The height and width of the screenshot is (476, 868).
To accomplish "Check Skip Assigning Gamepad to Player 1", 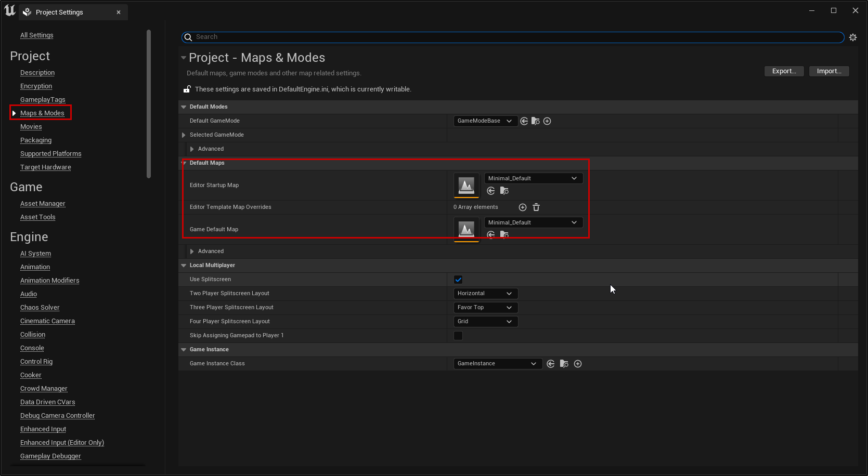I will coord(458,336).
